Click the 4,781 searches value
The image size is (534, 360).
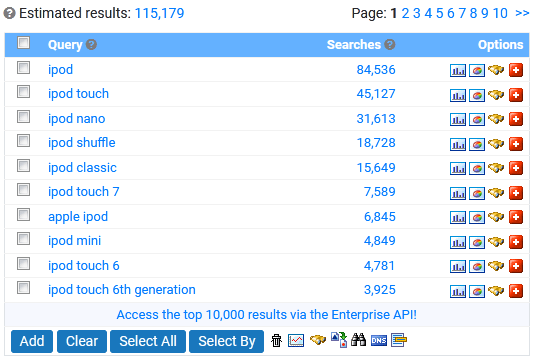380,266
